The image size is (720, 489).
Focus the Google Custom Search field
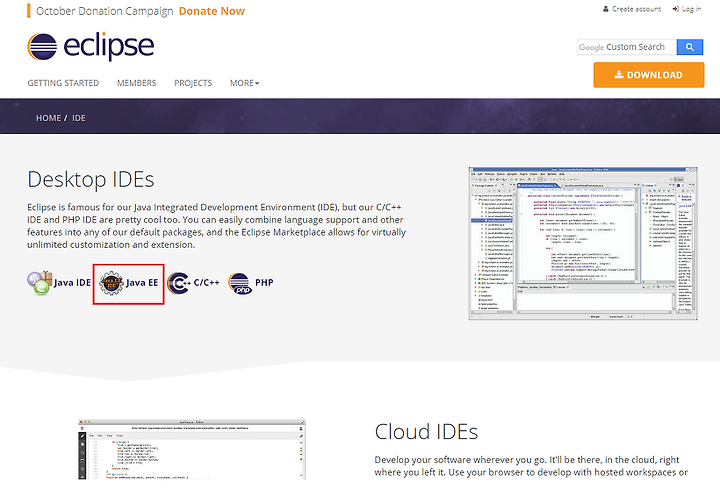pos(627,47)
